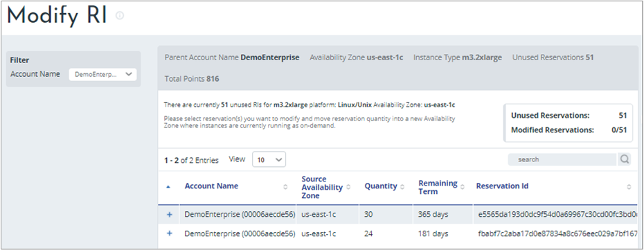644x250 pixels.
Task: Click the ascending sort arrow in first column header
Action: click(168, 187)
